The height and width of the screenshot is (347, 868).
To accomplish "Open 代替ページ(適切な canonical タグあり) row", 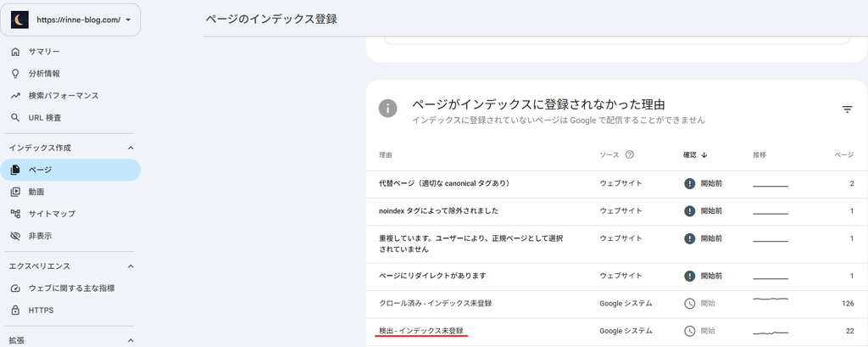I will point(616,183).
